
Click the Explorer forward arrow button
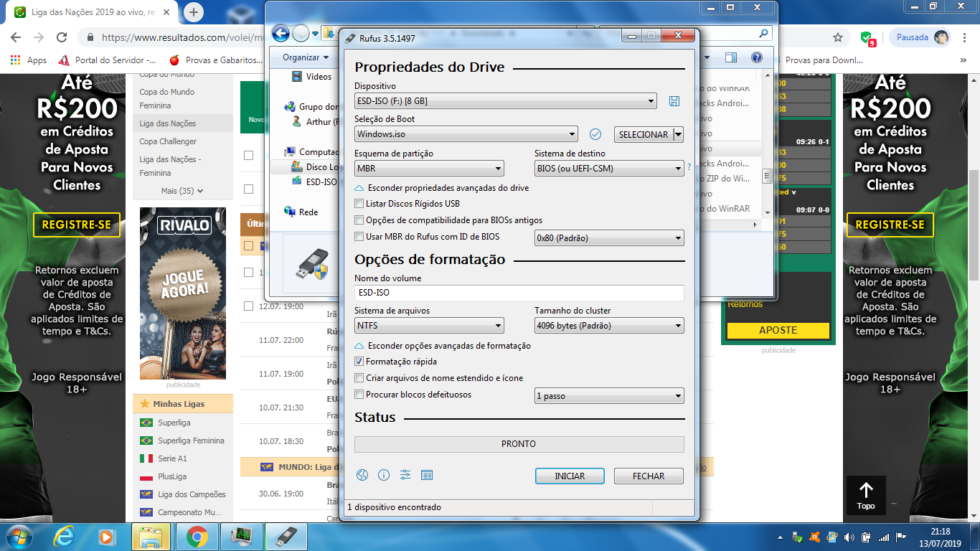point(301,33)
